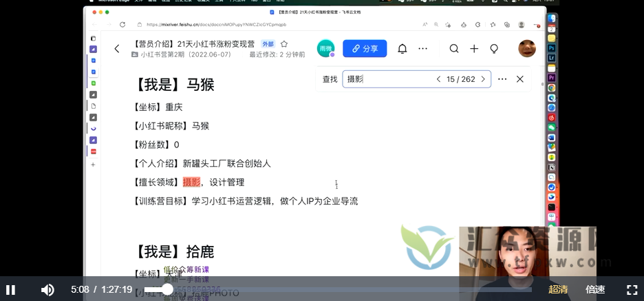Enter fullscreen video mode
The width and height of the screenshot is (644, 301).
[x=632, y=289]
